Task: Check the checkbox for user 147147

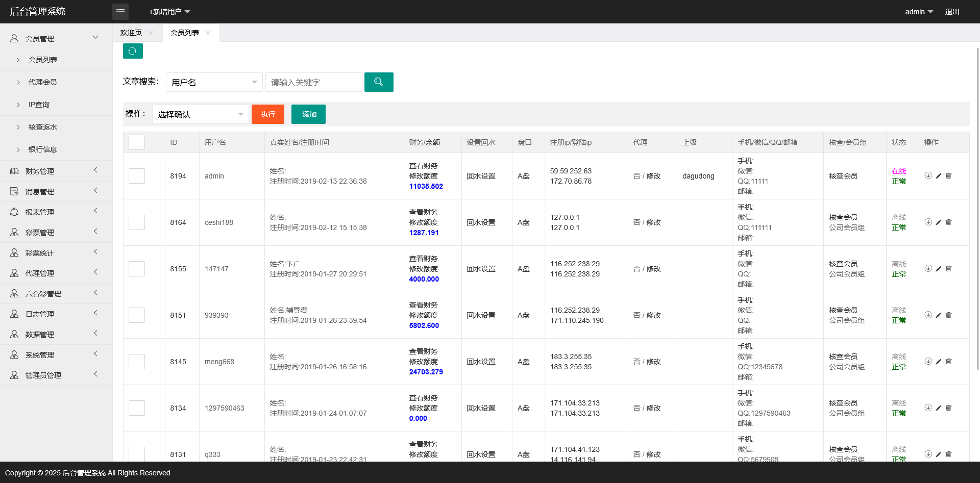Action: pos(137,269)
